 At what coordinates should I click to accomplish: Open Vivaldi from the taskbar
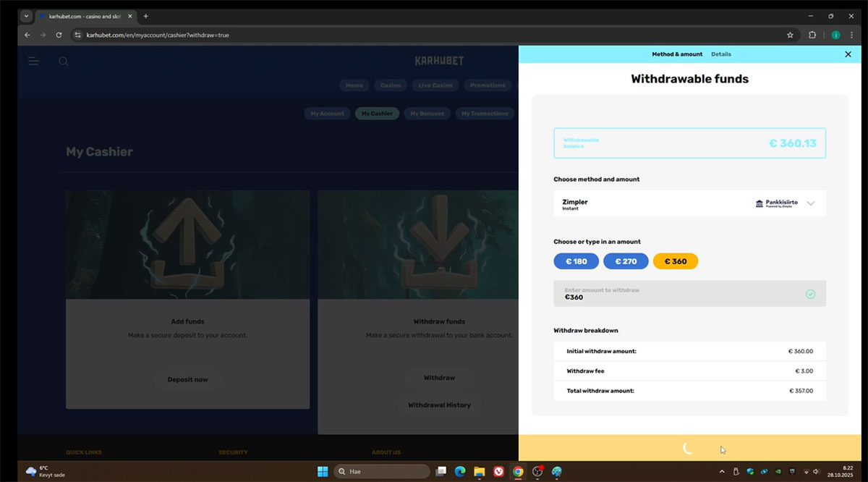pos(498,471)
